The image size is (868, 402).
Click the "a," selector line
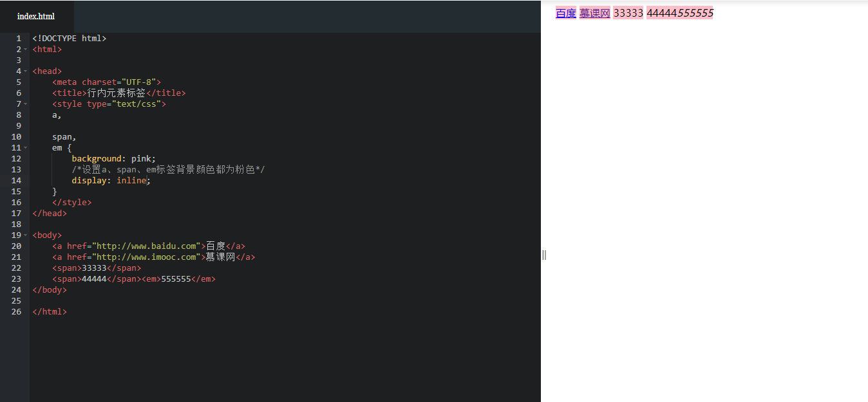click(x=57, y=115)
